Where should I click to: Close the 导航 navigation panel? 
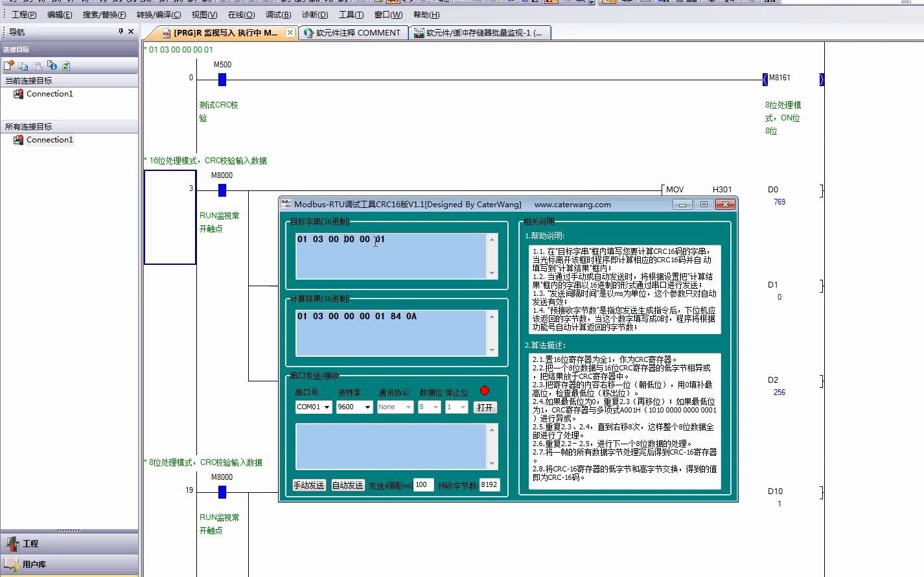click(x=131, y=31)
